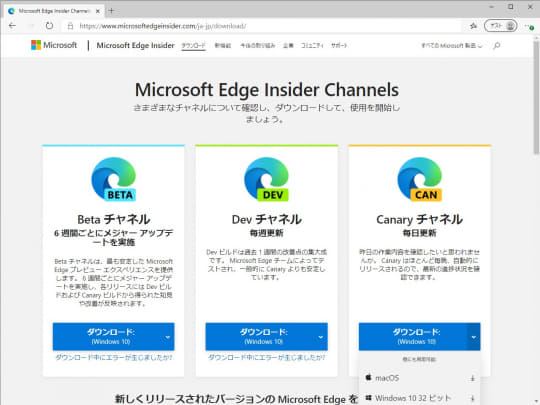Collapse the Canary download options arrow
Image resolution: width=540 pixels, height=405 pixels.
[474, 337]
